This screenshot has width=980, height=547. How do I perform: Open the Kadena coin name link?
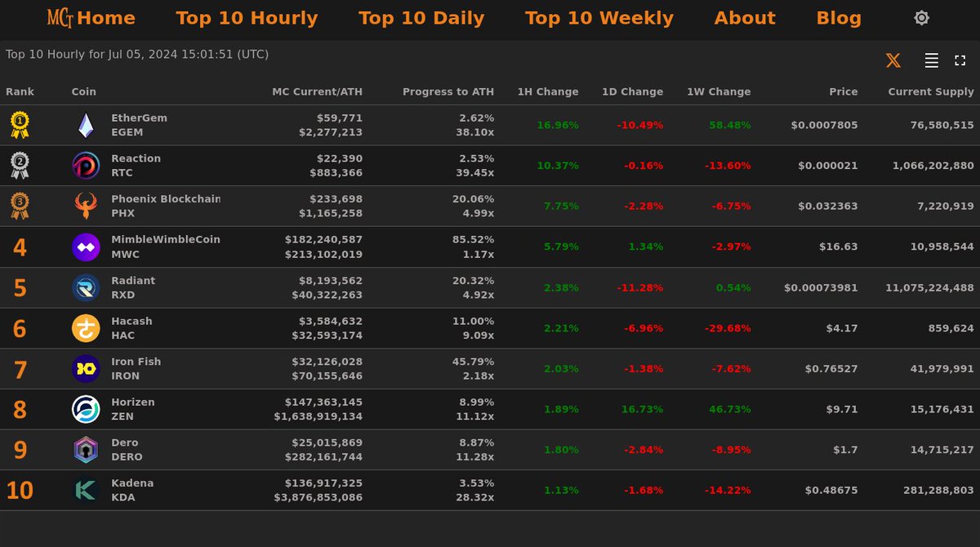coord(133,483)
